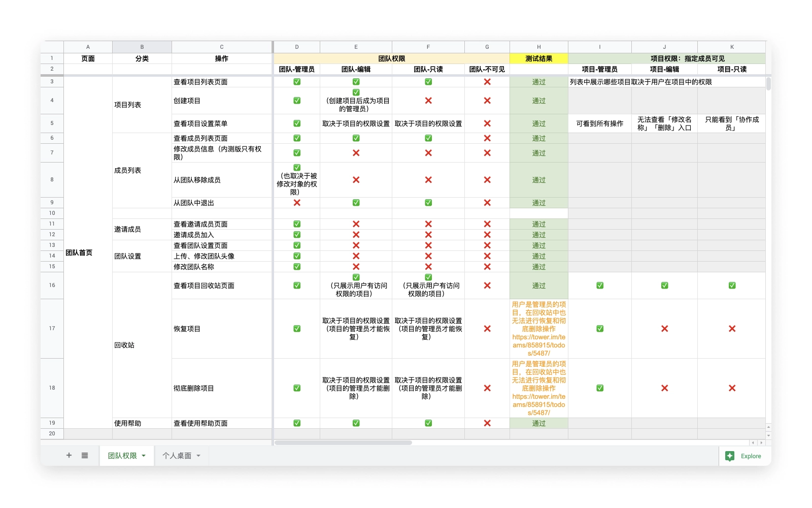Click red X for 创建项目 under 团队-只读
Image resolution: width=812 pixels, height=508 pixels.
(x=428, y=101)
